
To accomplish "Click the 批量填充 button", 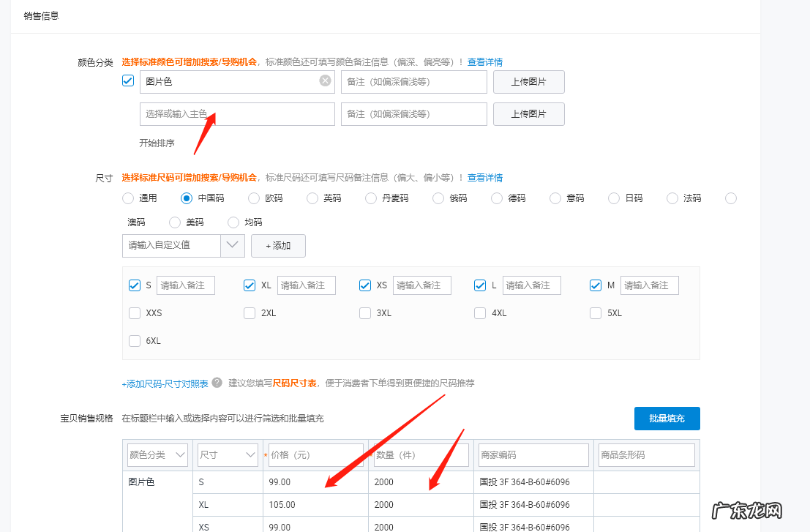I will coord(667,419).
